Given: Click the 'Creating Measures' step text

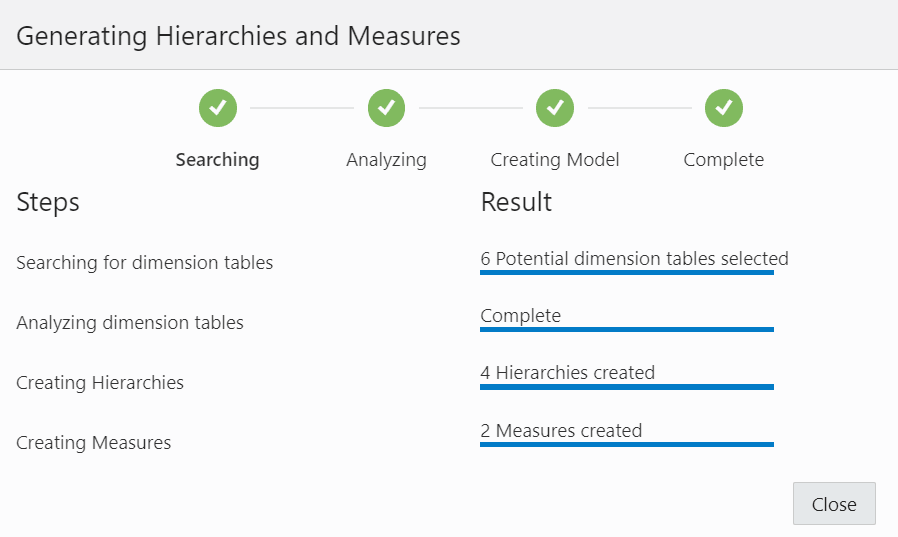Looking at the screenshot, I should 94,443.
